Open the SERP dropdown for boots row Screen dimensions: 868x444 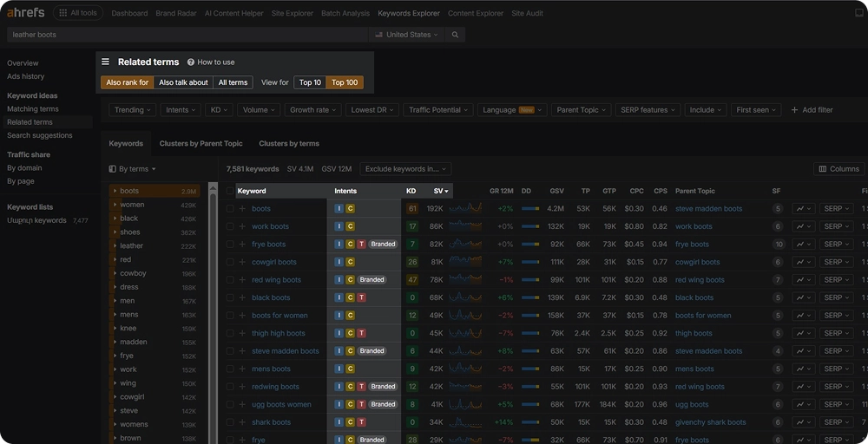[836, 208]
